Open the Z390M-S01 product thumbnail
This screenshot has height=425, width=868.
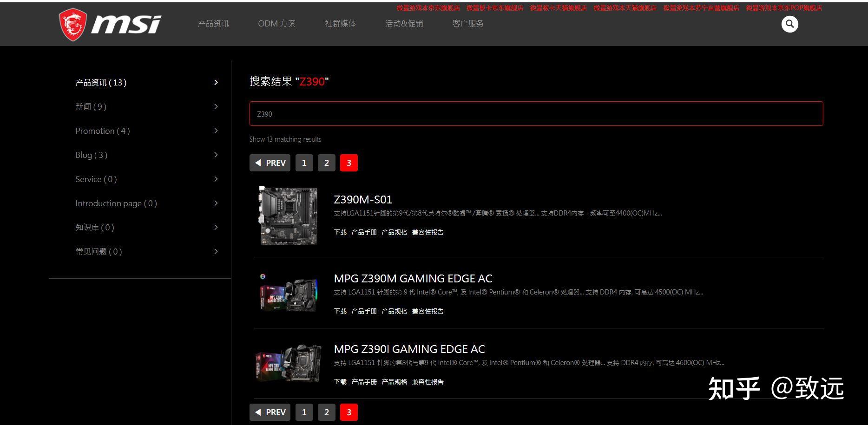[x=288, y=215]
